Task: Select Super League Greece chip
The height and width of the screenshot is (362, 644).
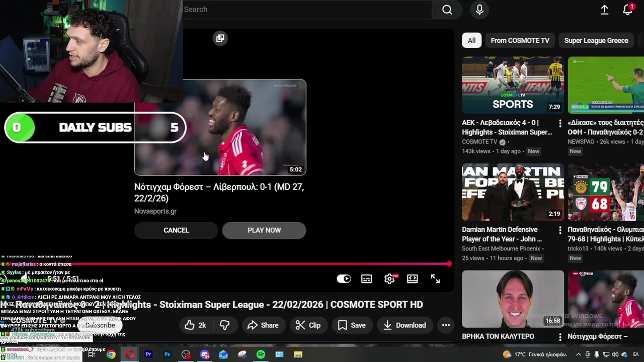Action: coord(596,40)
